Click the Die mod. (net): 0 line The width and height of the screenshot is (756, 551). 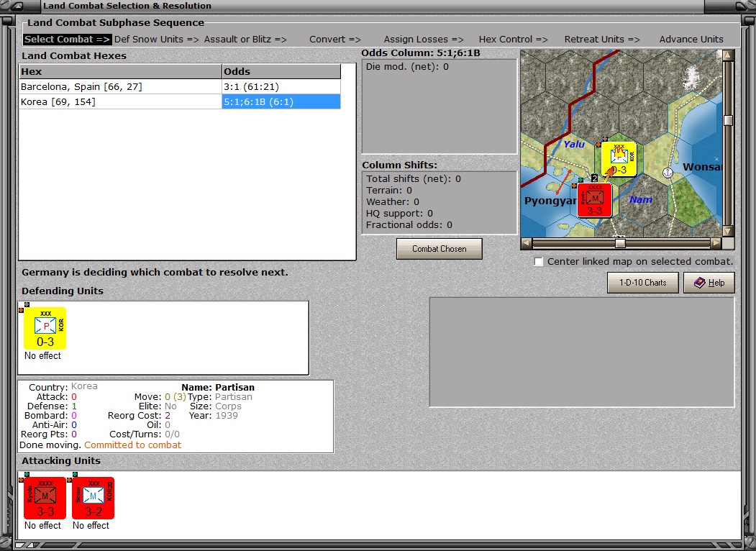407,66
